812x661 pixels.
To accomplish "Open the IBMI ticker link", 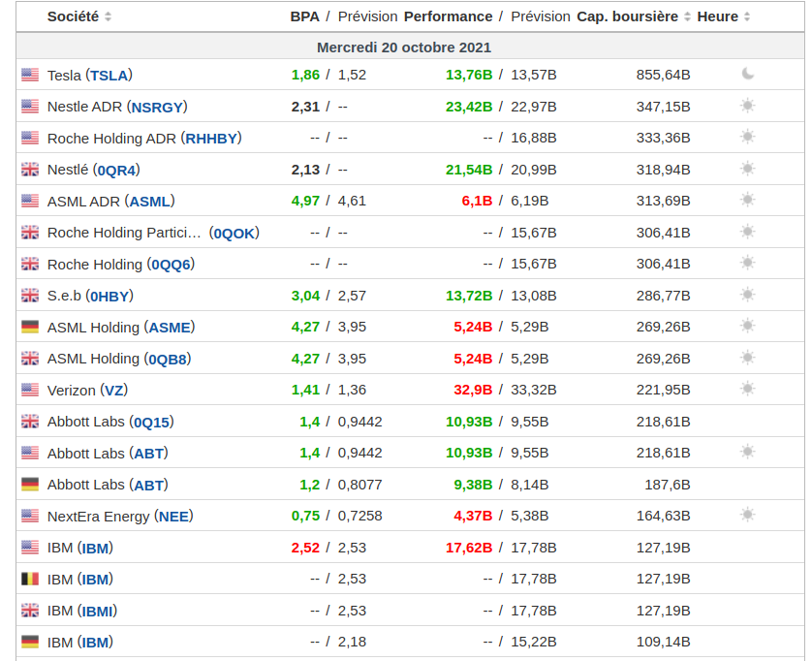I will coord(97,612).
